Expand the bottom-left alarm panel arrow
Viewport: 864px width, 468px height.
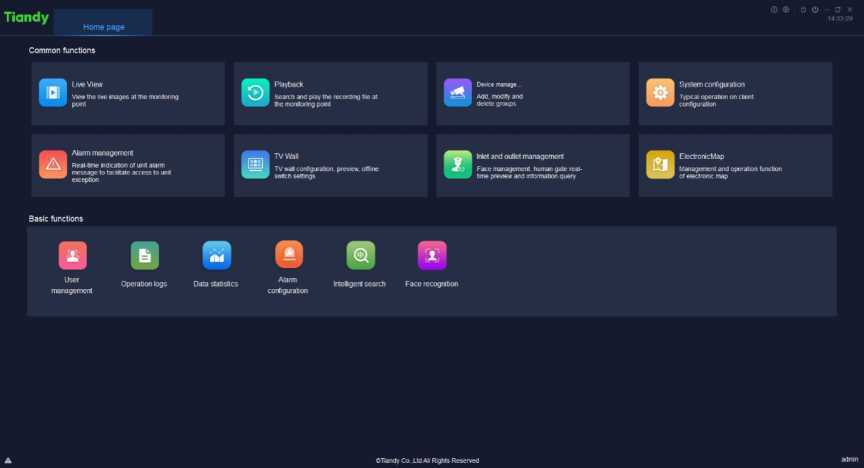pos(8,460)
